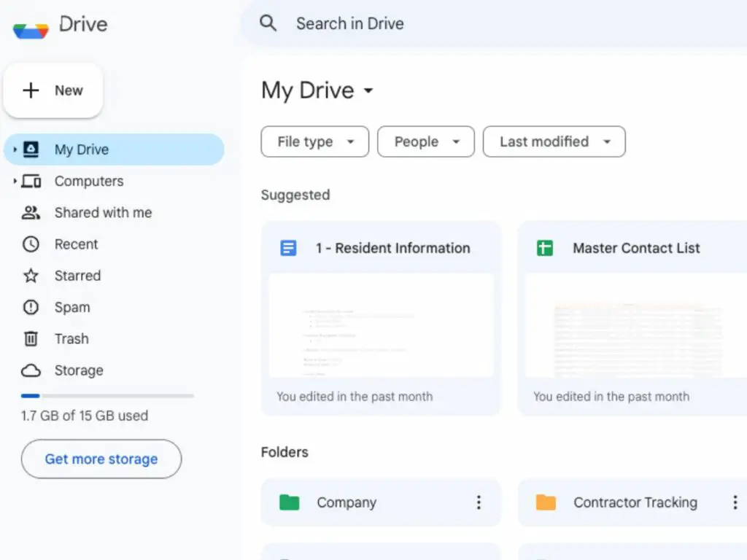The height and width of the screenshot is (560, 747).
Task: Click the 1 - Resident Information title
Action: (x=393, y=248)
